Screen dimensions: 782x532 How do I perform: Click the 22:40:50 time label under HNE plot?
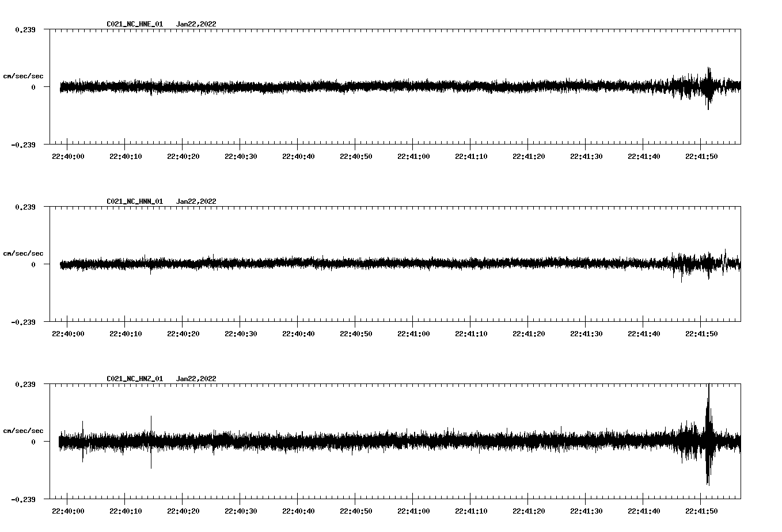coord(356,157)
